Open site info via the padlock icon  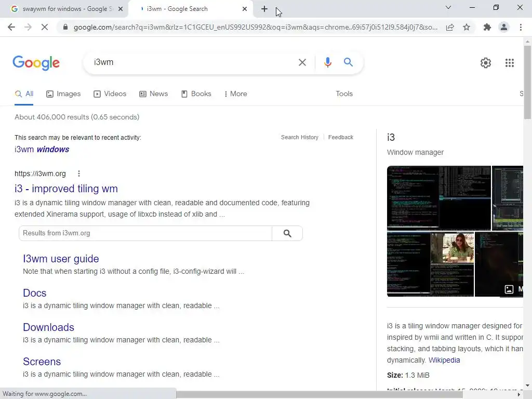pos(65,27)
